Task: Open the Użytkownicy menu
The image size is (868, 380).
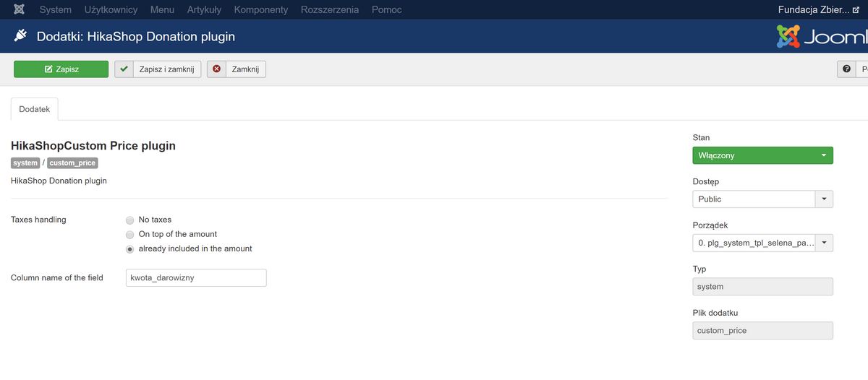Action: coord(111,10)
